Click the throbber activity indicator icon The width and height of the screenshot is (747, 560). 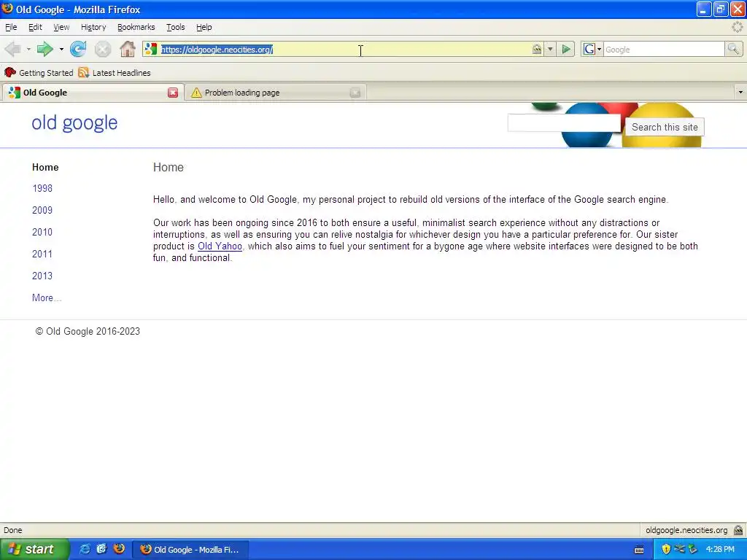click(737, 27)
